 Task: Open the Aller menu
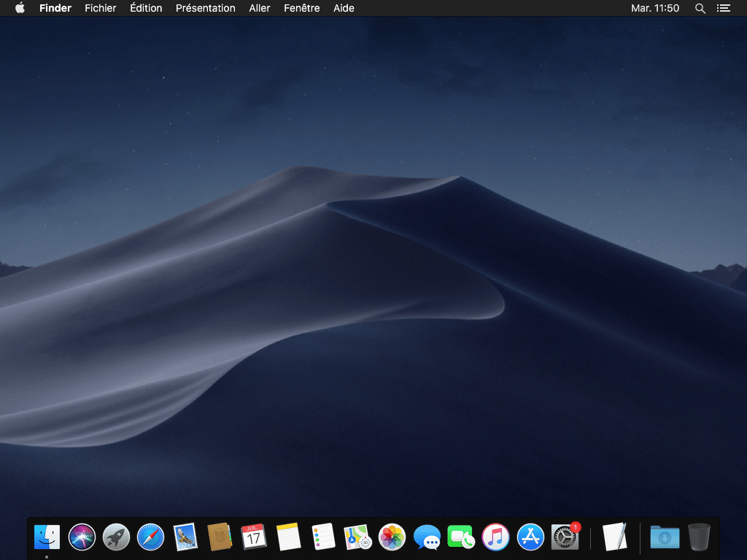(260, 8)
